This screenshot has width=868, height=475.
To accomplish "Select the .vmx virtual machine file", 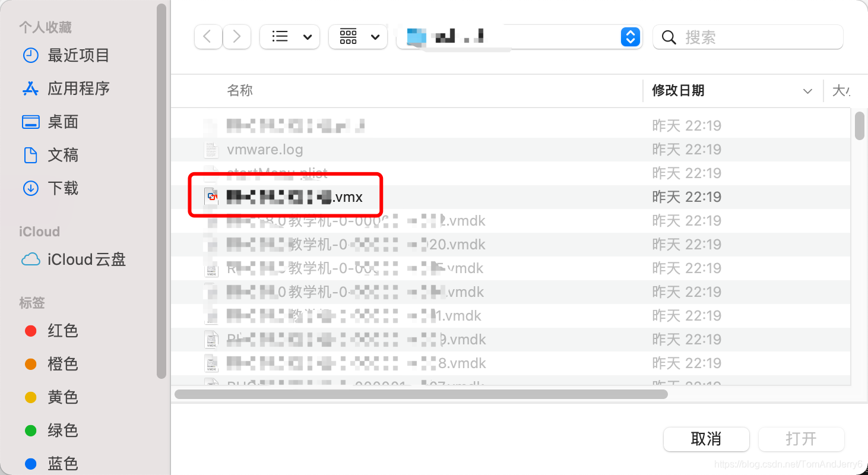I will [x=511, y=197].
